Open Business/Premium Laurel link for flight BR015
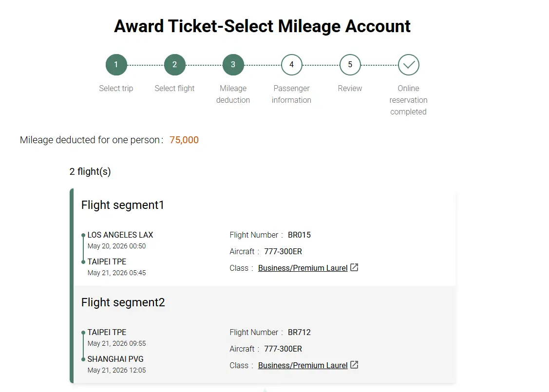 pos(302,267)
